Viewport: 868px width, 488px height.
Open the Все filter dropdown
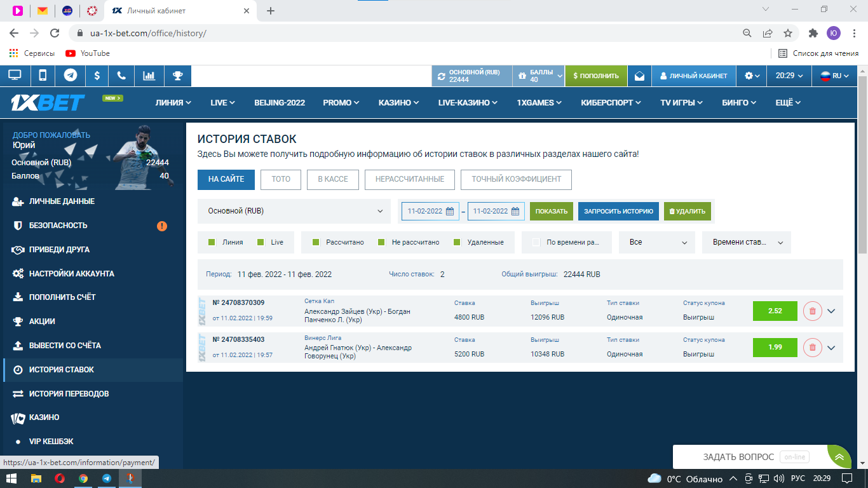(x=657, y=242)
